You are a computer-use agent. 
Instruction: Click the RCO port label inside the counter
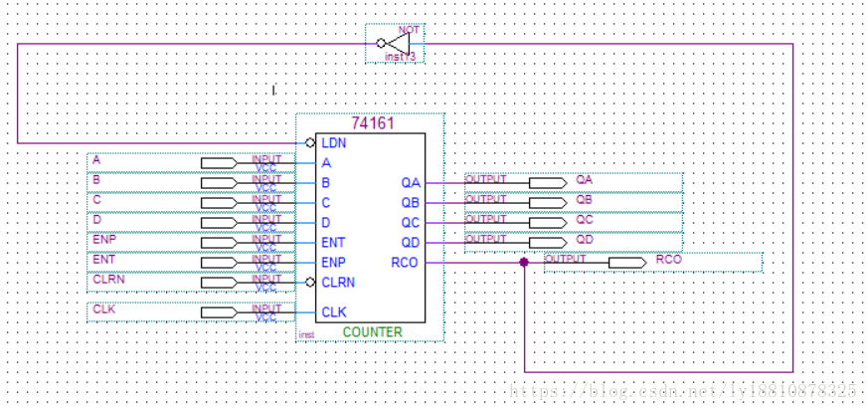(405, 263)
